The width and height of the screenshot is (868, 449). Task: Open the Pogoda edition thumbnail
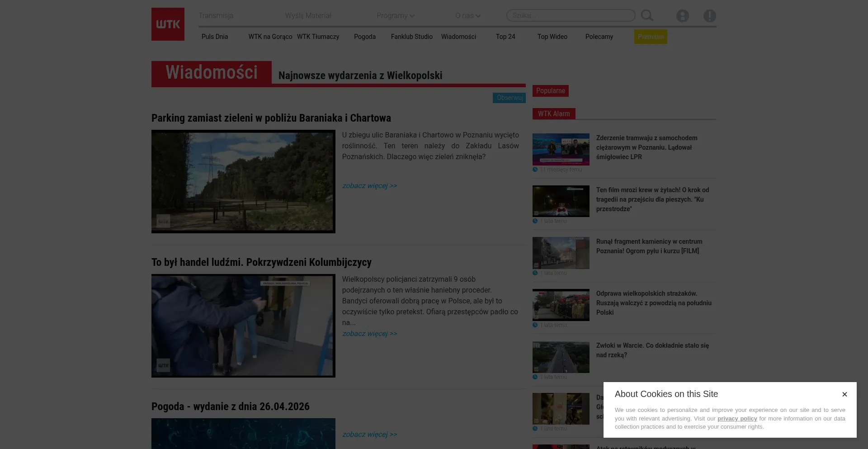click(x=243, y=434)
